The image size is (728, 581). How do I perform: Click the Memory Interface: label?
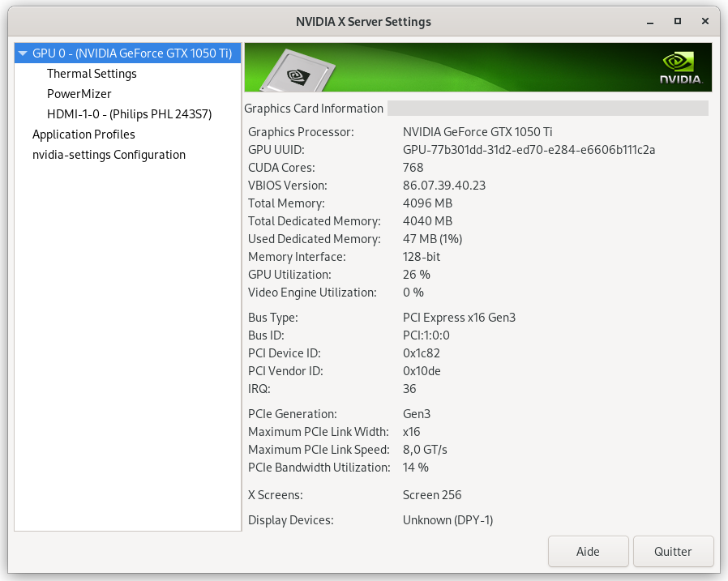tap(297, 257)
